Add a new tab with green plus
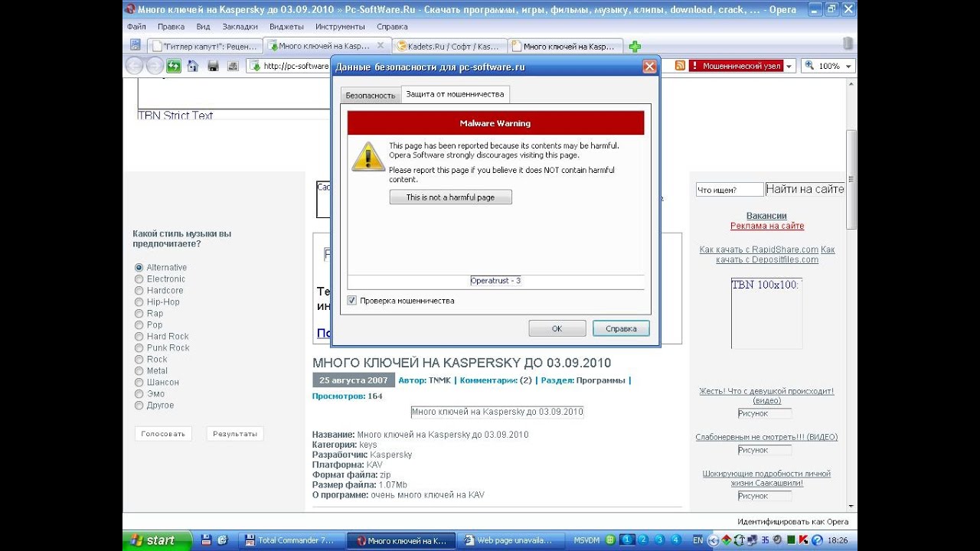 click(635, 47)
